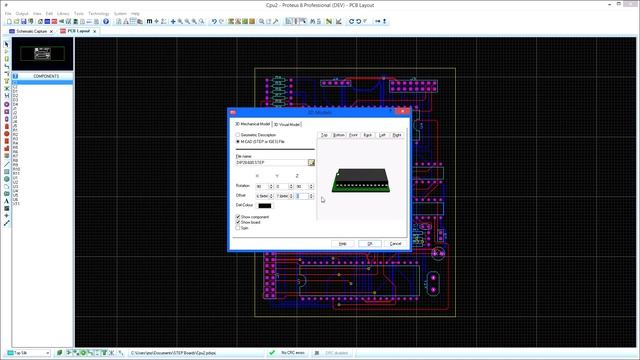Uncheck Show component checkbox

click(x=238, y=217)
